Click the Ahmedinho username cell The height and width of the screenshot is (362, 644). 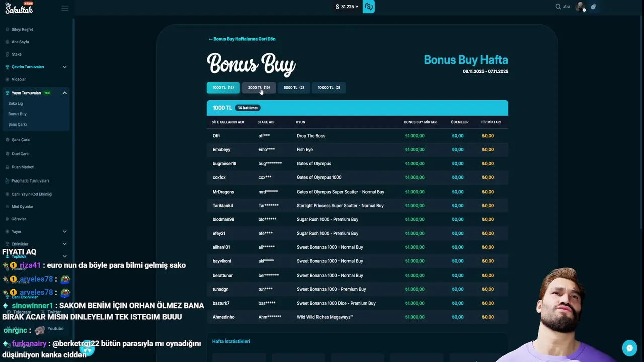pos(224,317)
